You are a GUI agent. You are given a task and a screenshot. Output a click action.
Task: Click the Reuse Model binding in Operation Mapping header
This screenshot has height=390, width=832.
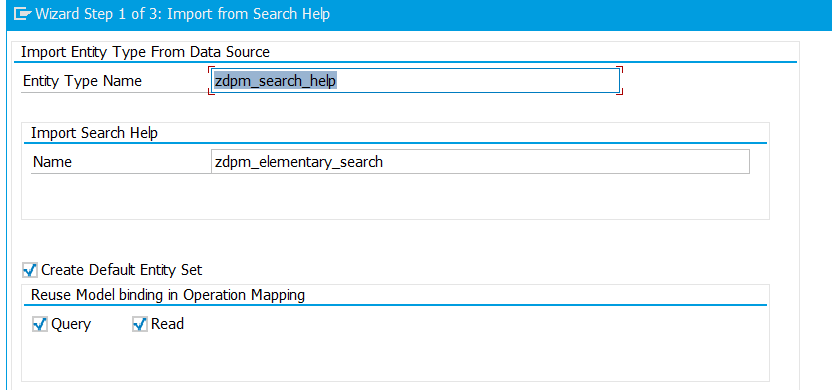click(168, 295)
